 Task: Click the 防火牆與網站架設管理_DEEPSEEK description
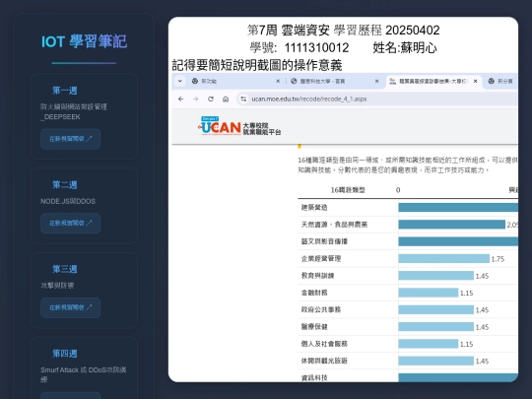pos(74,111)
